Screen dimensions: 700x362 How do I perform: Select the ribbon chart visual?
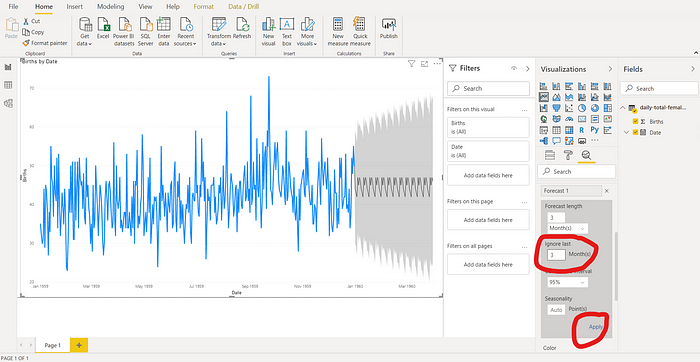[x=608, y=97]
